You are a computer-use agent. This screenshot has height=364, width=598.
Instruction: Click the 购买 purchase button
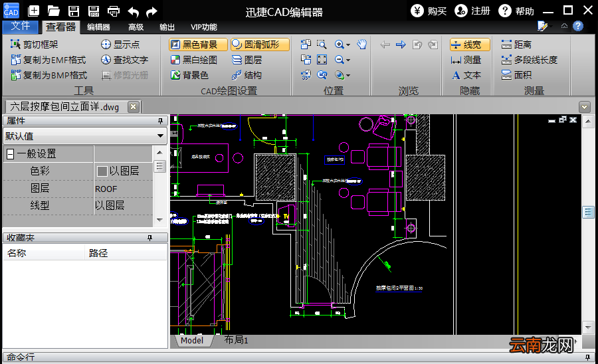pos(429,11)
